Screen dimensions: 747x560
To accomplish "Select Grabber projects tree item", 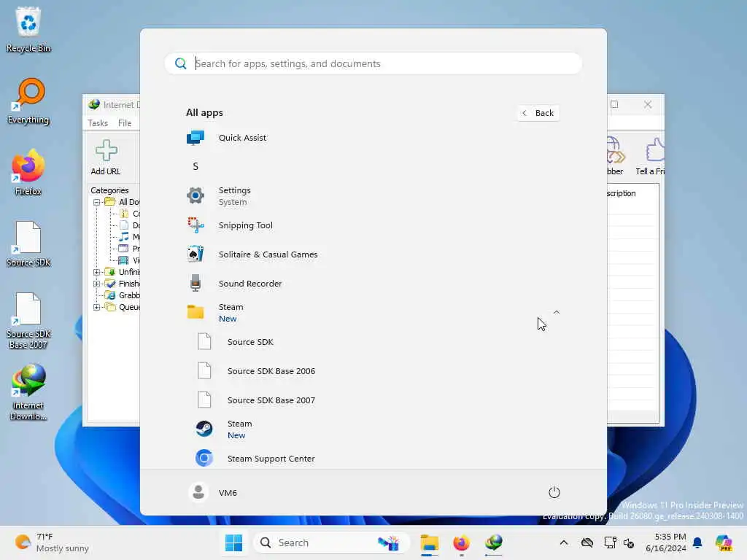I will [x=123, y=295].
